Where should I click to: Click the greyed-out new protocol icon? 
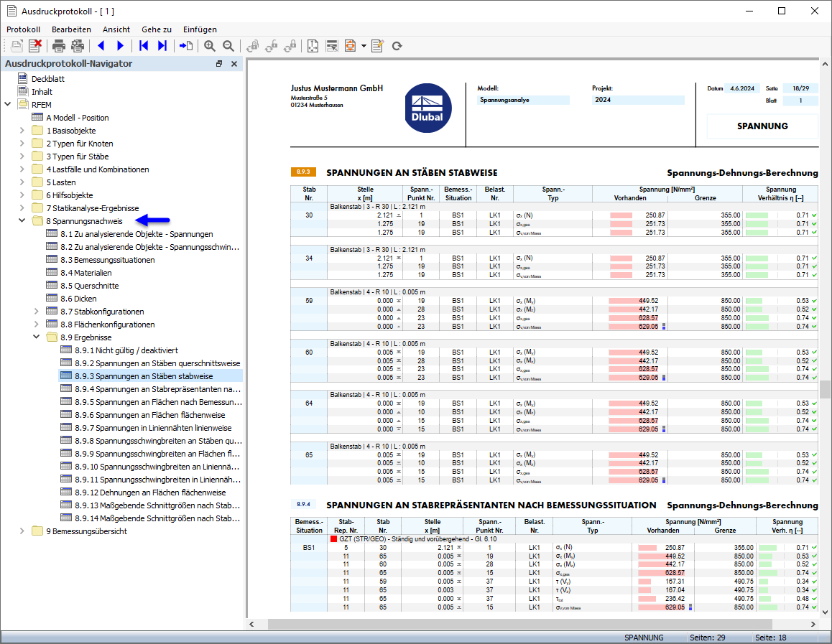click(x=17, y=46)
